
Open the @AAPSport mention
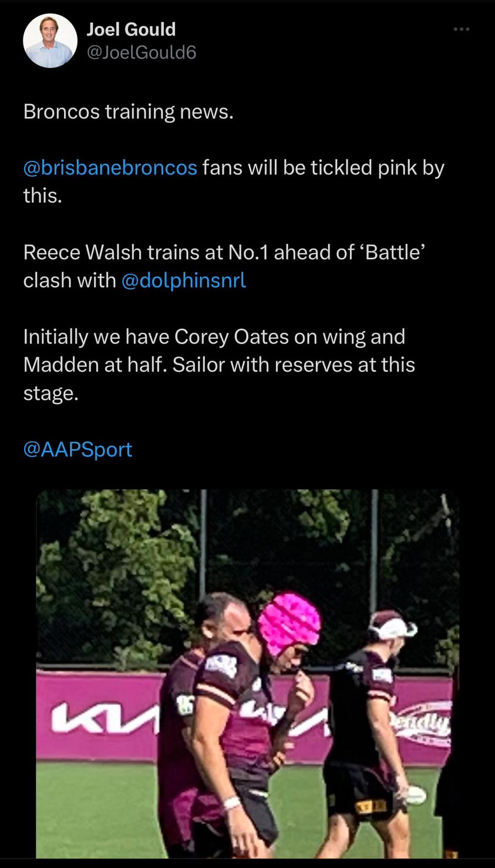point(78,449)
